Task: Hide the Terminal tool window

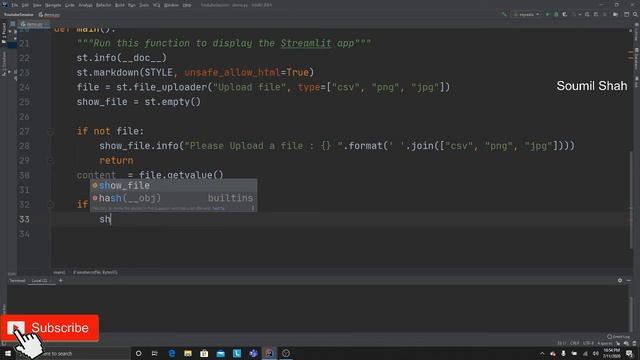Action: pos(629,280)
